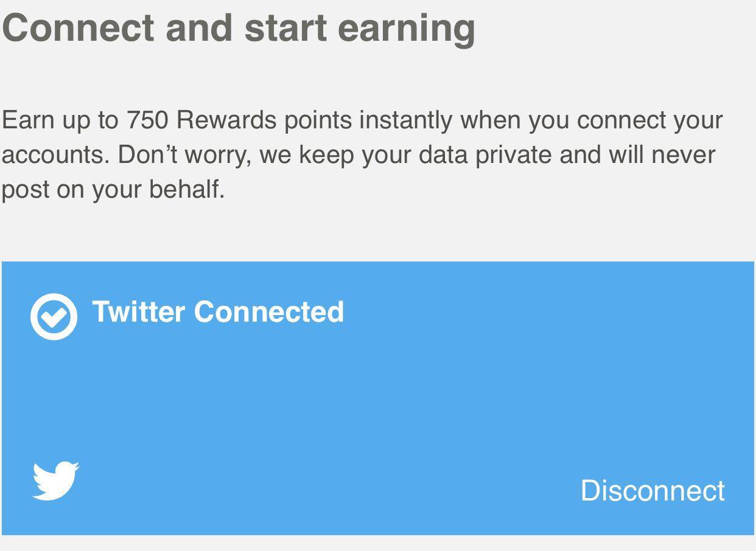Tap the white bird icon in card
Image resolution: width=756 pixels, height=551 pixels.
tap(55, 481)
